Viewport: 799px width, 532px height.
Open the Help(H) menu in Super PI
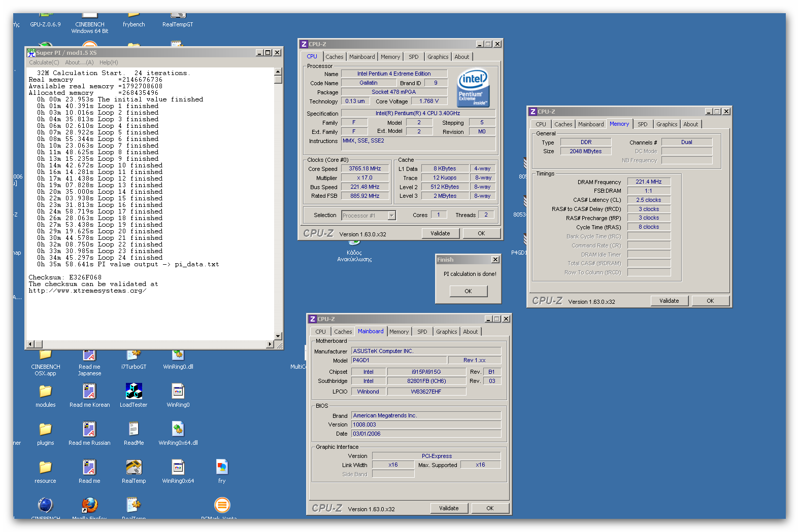tap(109, 62)
